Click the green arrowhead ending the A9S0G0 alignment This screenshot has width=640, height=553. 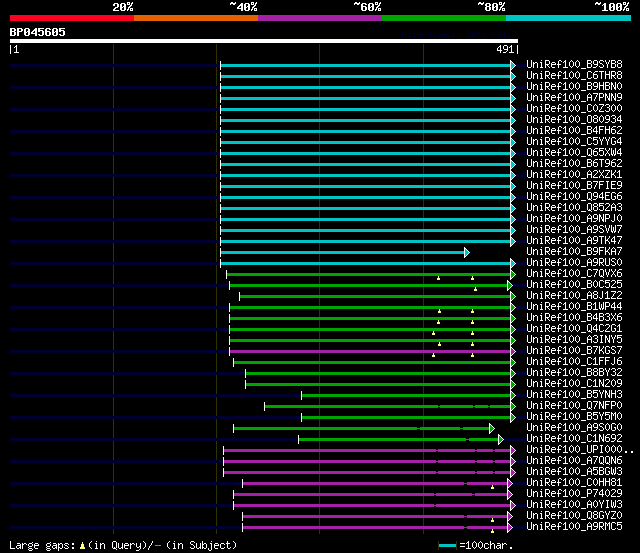point(492,429)
